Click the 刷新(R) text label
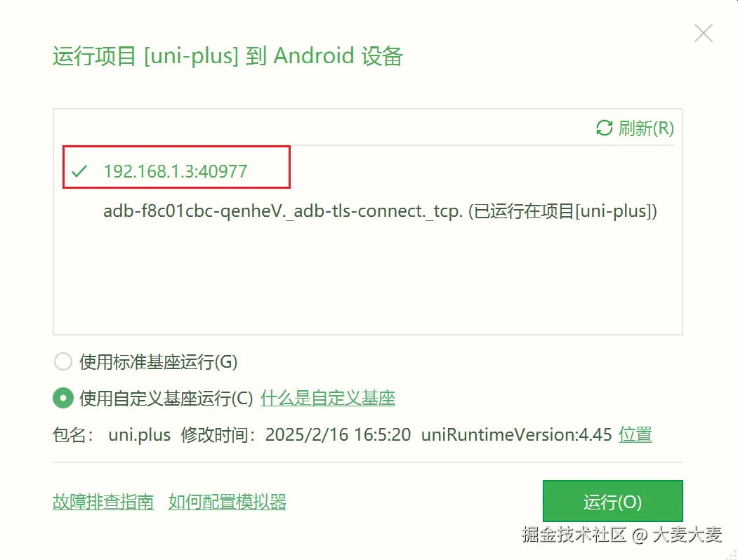Screen dimensions: 738x560 click(x=646, y=128)
